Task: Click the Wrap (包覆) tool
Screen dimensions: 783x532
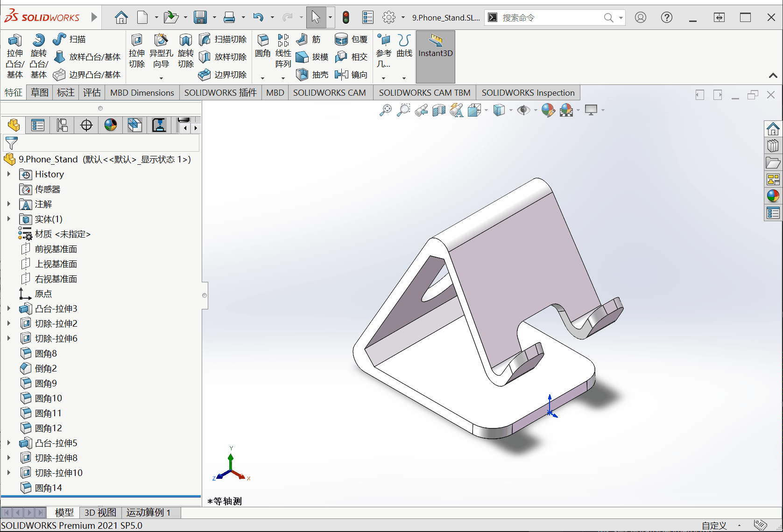Action: pos(351,39)
